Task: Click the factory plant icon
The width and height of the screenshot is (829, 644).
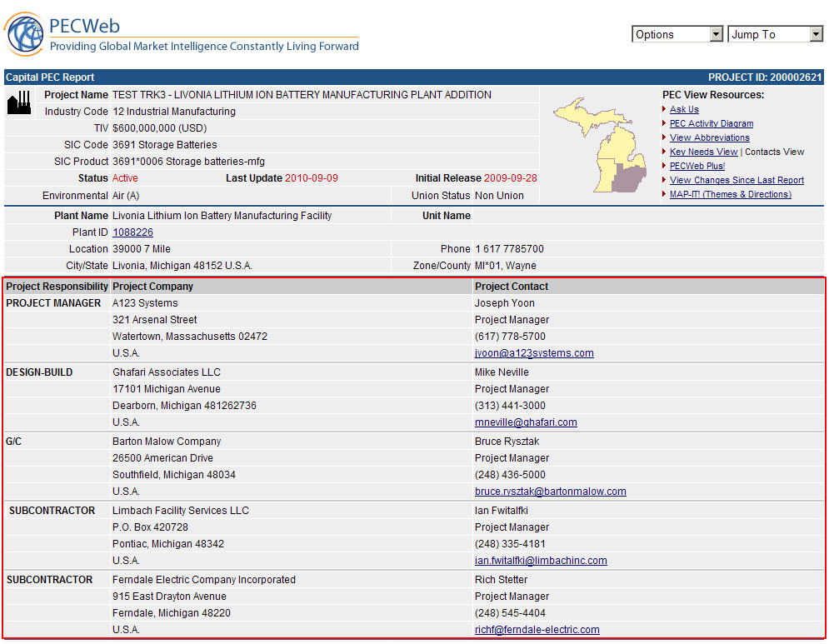Action: [18, 103]
